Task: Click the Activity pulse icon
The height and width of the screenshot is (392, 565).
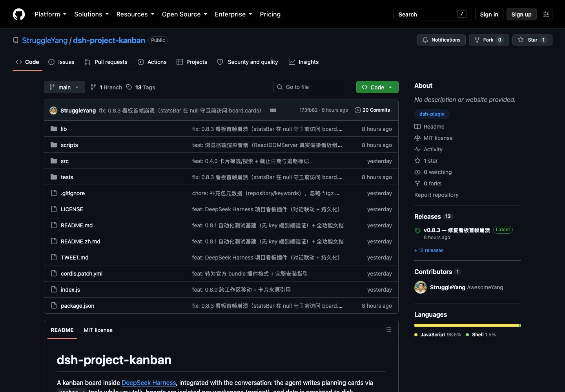Action: [417, 149]
